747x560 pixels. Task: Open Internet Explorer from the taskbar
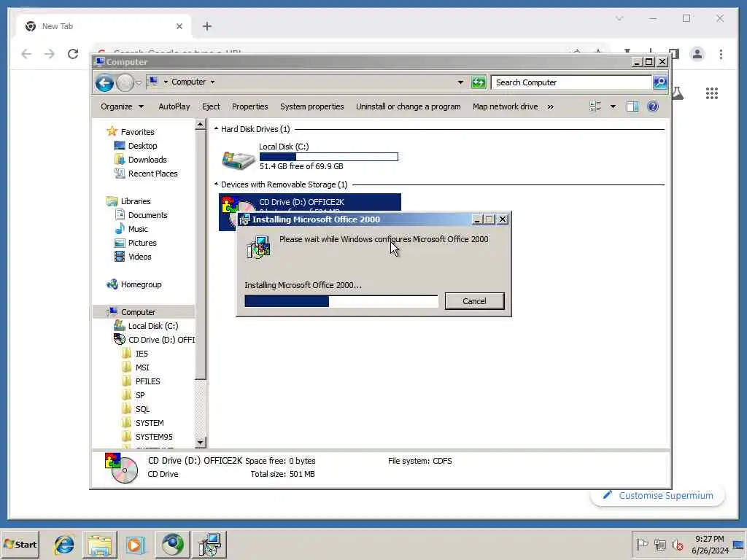click(64, 544)
